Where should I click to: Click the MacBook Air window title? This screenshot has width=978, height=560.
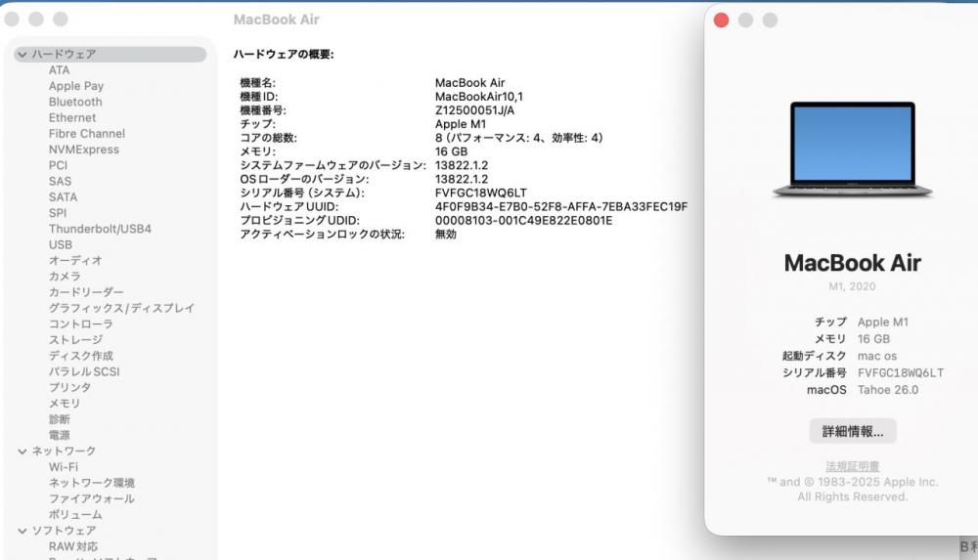click(x=277, y=20)
